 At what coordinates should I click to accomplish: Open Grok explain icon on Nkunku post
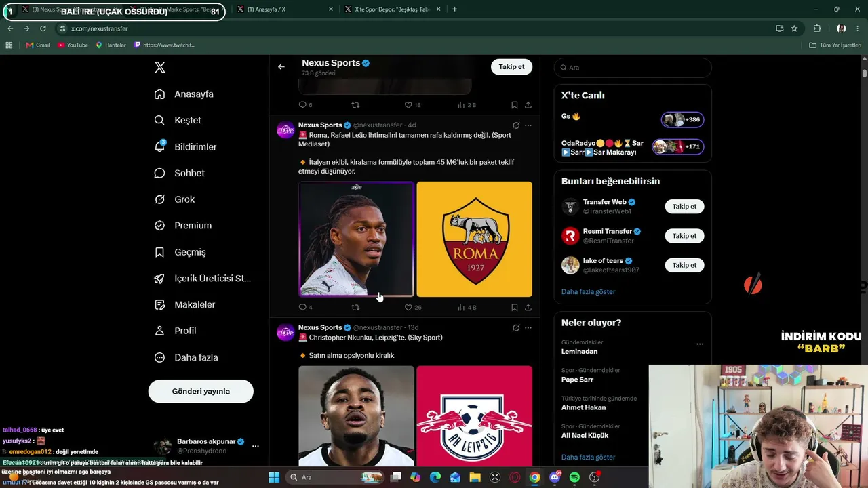(516, 327)
